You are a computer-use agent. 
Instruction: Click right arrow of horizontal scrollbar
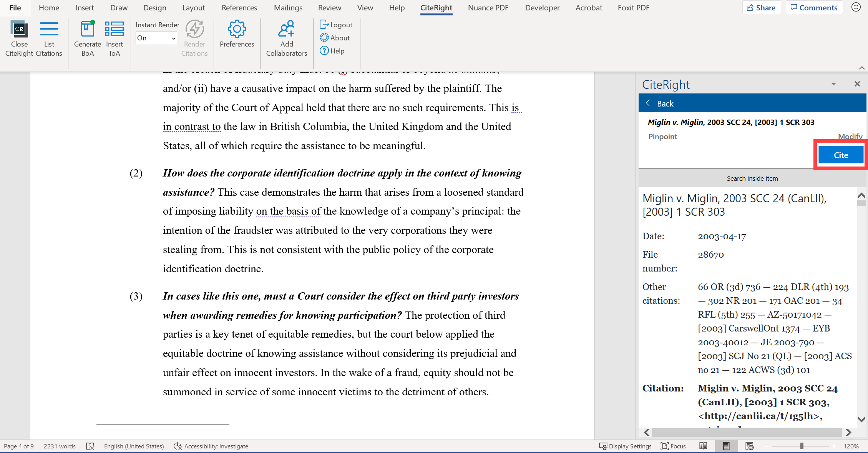(848, 433)
